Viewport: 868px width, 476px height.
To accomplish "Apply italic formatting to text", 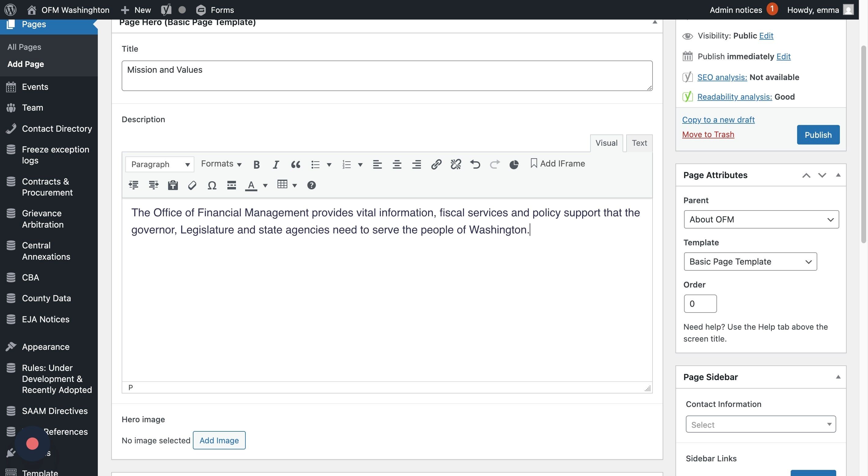I will [x=276, y=164].
